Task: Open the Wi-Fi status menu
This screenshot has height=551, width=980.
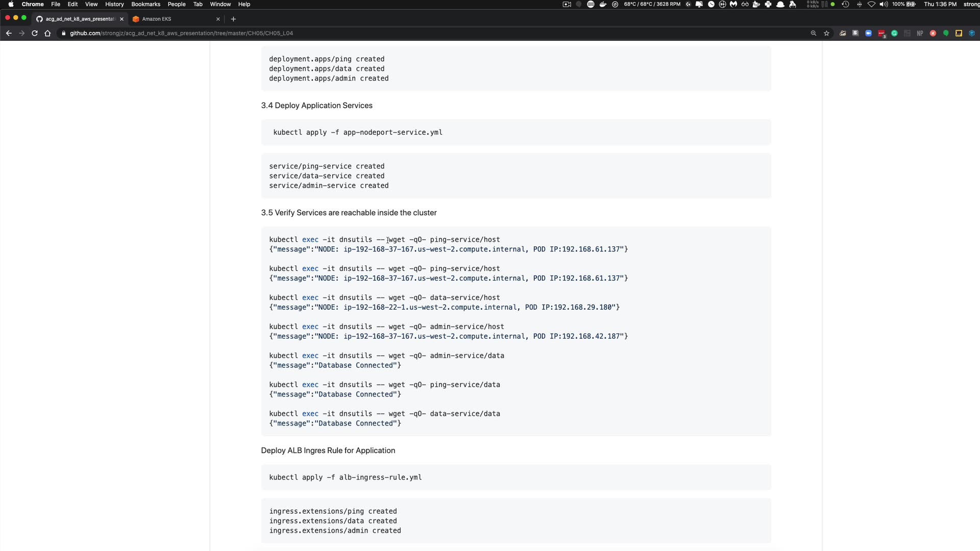Action: tap(871, 4)
